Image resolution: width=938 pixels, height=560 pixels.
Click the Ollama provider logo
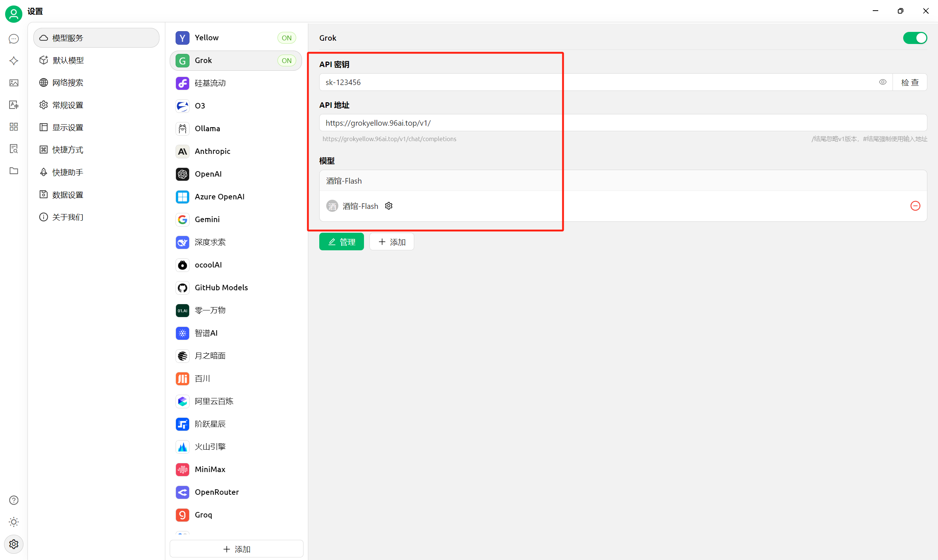182,129
